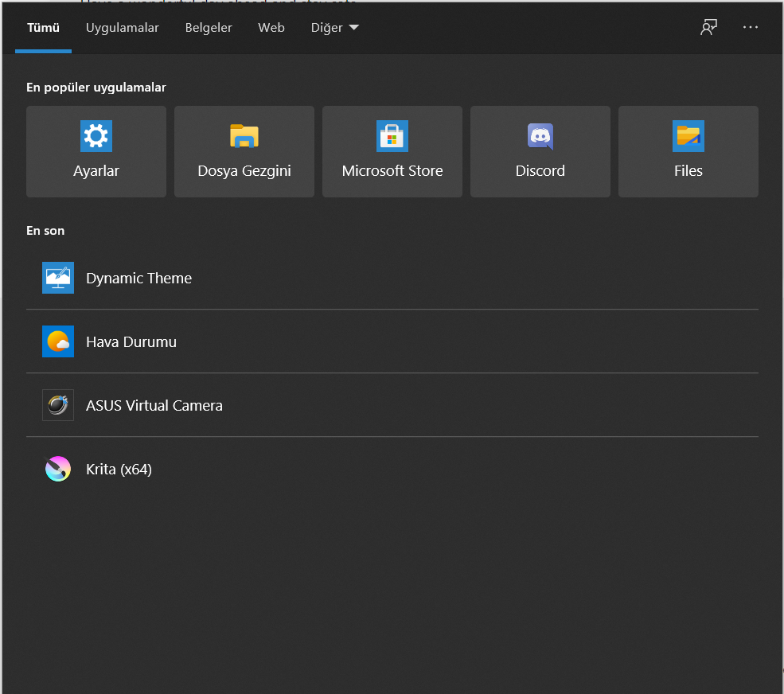This screenshot has height=694, width=784.
Task: Switch to the Web tab
Action: point(271,28)
